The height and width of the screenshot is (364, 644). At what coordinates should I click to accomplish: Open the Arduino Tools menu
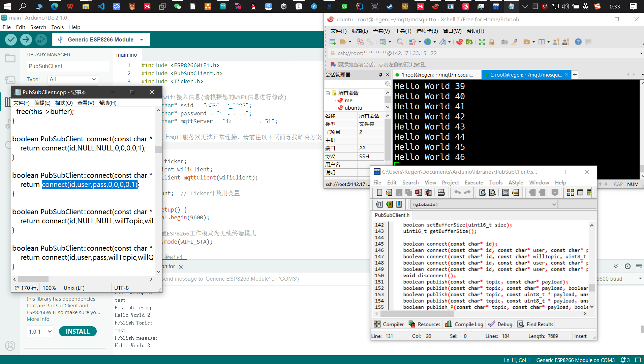(58, 27)
